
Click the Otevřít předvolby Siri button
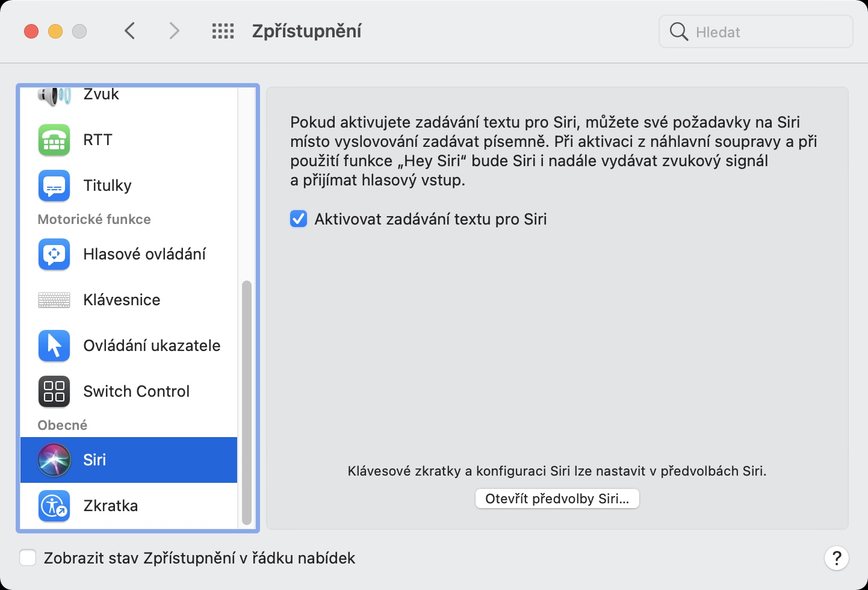(557, 498)
